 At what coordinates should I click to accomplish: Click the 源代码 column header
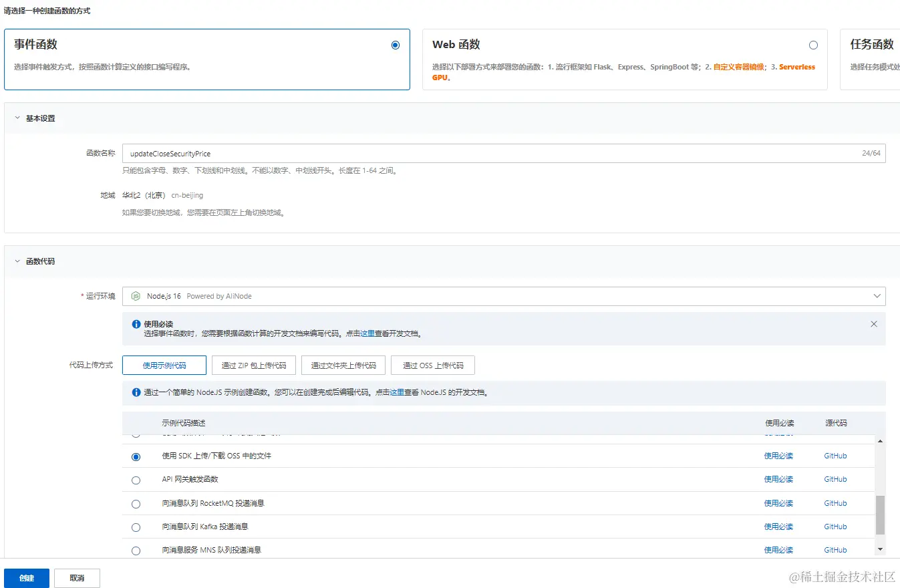pyautogui.click(x=836, y=423)
